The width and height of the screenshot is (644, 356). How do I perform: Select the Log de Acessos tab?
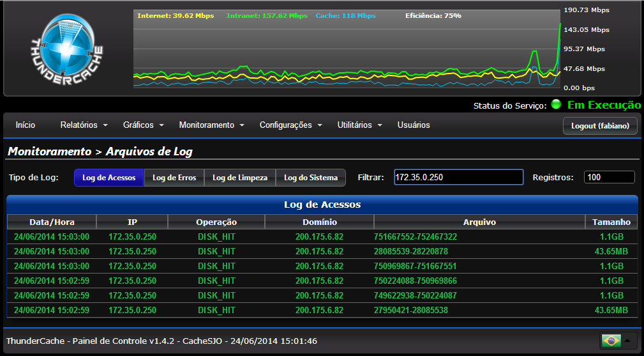[x=109, y=178]
